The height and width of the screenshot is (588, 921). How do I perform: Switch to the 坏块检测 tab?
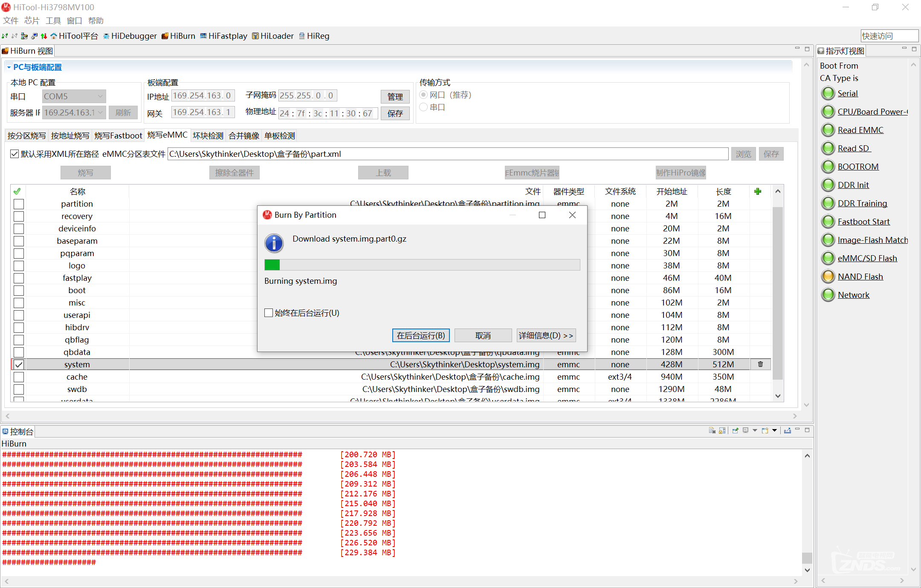click(208, 135)
